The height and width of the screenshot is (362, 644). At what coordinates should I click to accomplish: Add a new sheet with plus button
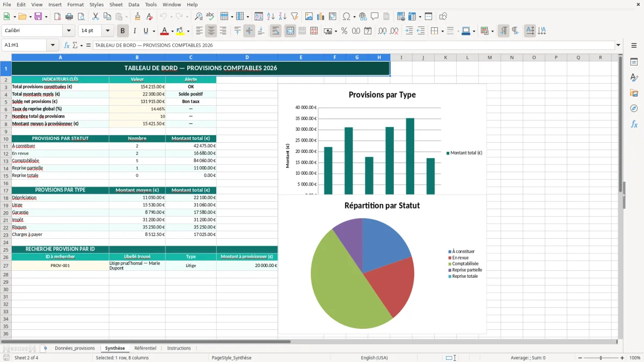click(x=45, y=349)
